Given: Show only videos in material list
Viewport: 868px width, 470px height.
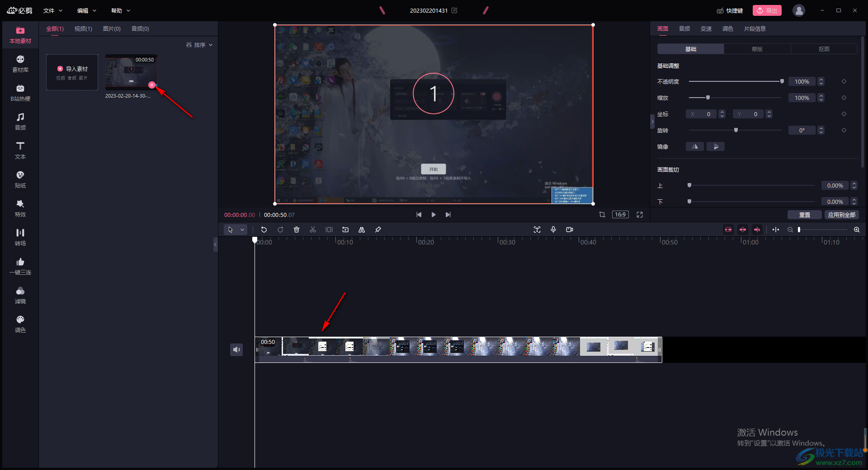Looking at the screenshot, I should point(83,28).
